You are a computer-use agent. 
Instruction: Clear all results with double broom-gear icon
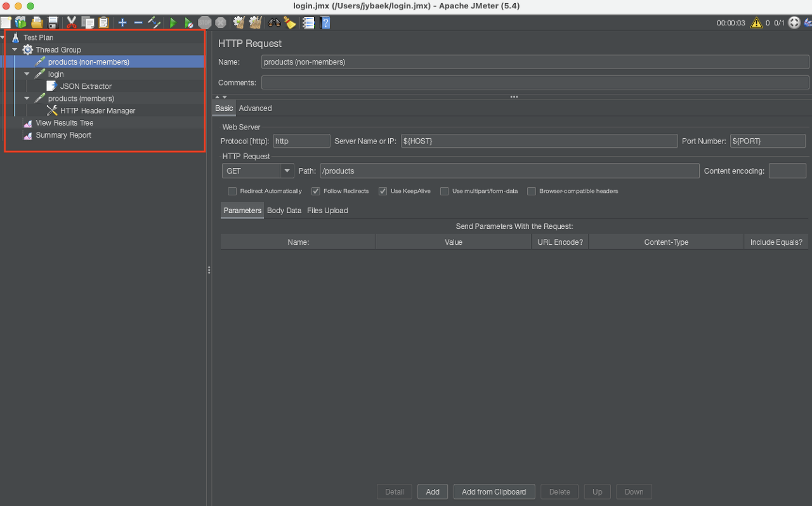tap(255, 23)
